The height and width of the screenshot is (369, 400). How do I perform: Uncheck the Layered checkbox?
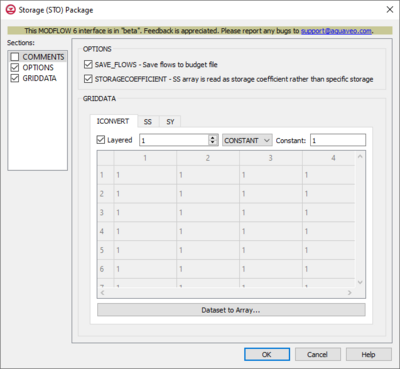[101, 140]
